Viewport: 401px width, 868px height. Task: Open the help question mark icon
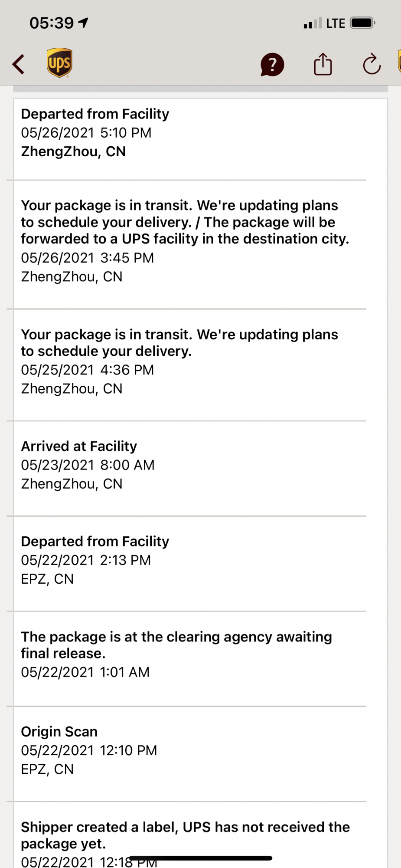pyautogui.click(x=272, y=65)
